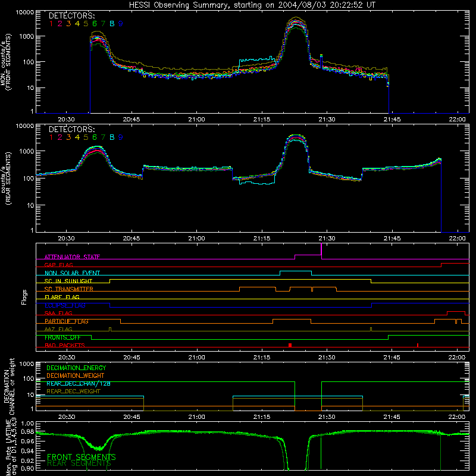
Task: Click 10000 tick on front segments y-axis
Action: [x=25, y=12]
